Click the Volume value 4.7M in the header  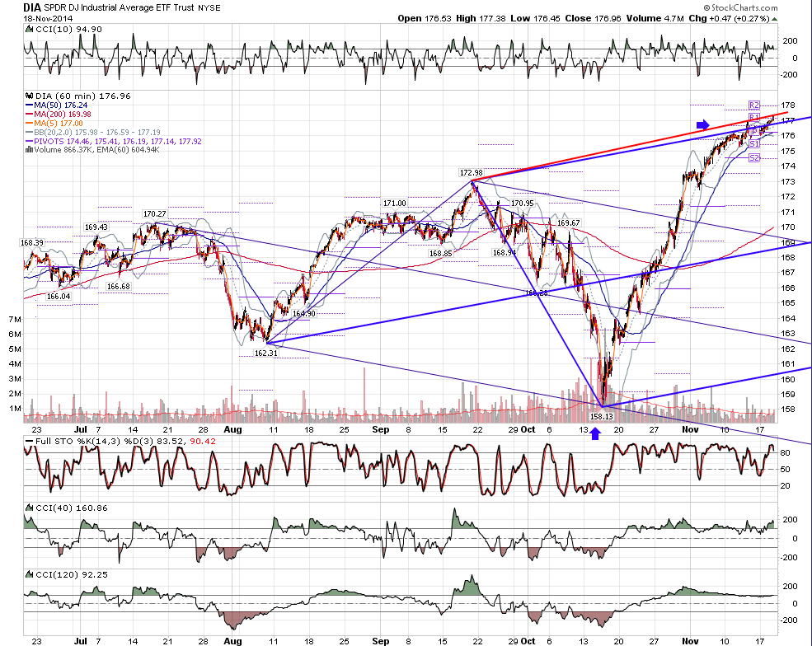click(674, 19)
